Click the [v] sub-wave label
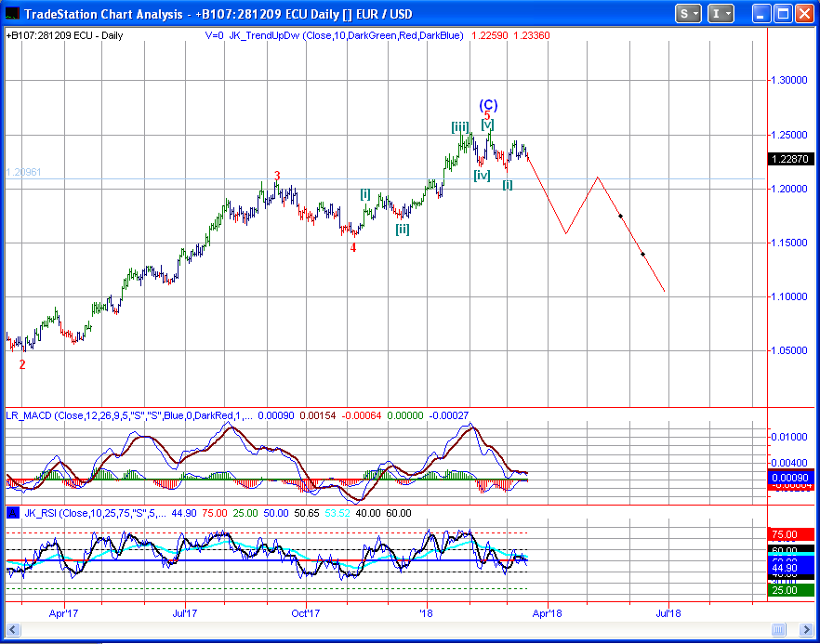The image size is (820, 644). (487, 125)
